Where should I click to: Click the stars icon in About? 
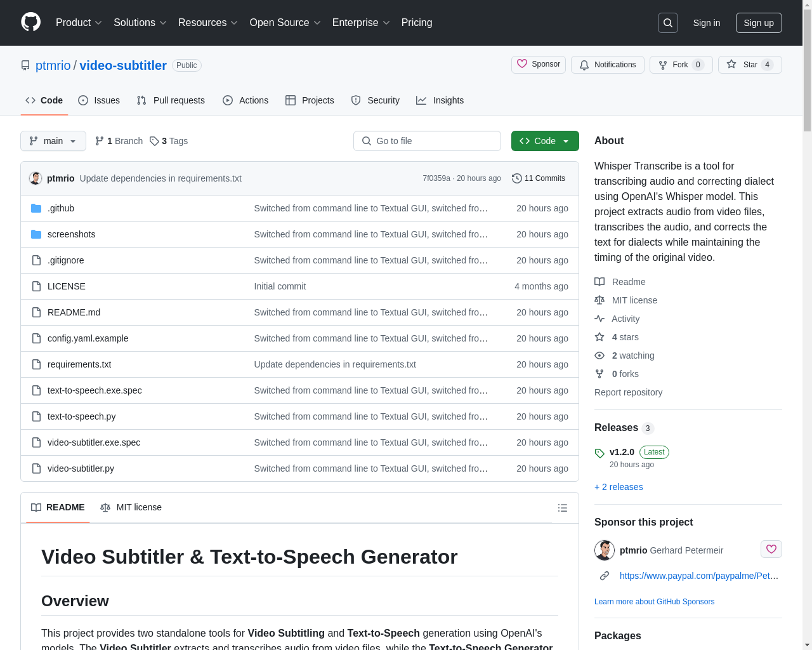pyautogui.click(x=599, y=337)
